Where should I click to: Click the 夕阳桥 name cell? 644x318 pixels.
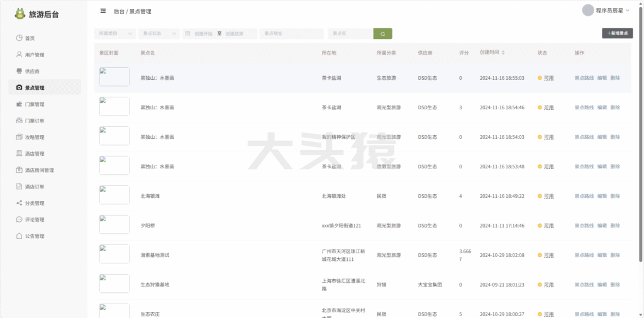[x=147, y=226]
